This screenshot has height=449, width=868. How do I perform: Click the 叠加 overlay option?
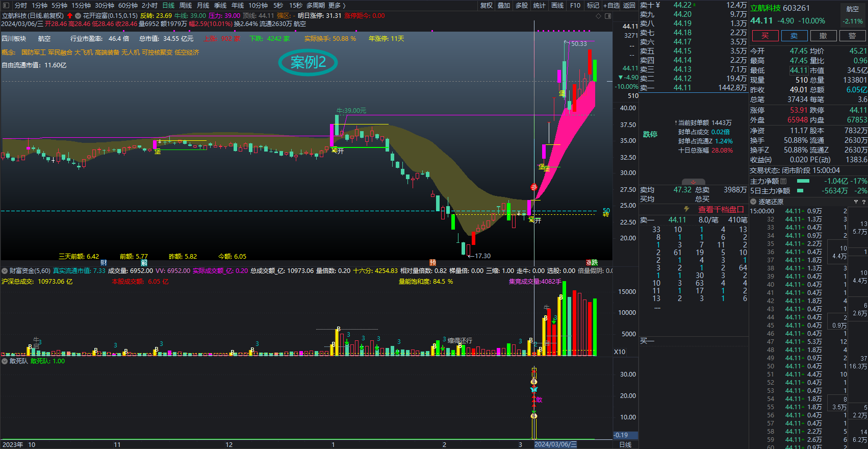pyautogui.click(x=504, y=5)
